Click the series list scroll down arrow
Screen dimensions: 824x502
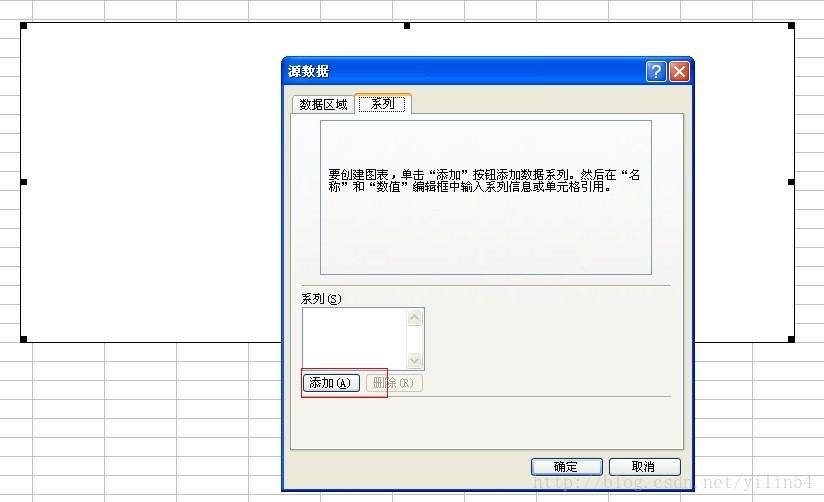415,360
